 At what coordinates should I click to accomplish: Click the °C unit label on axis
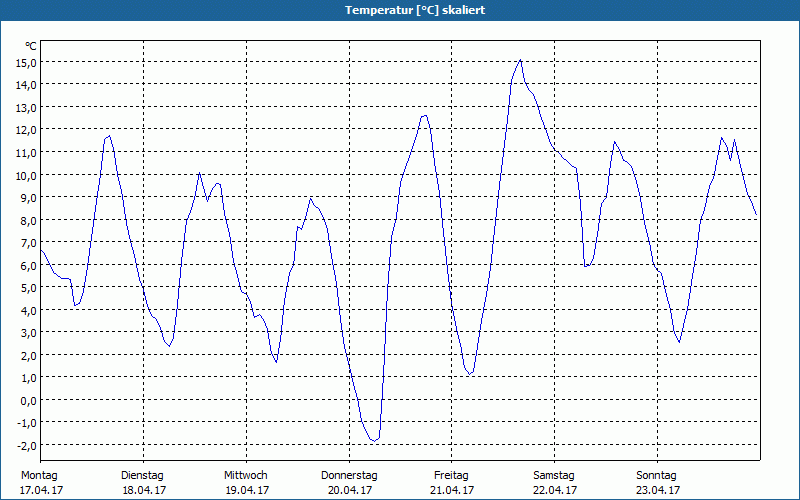(31, 46)
